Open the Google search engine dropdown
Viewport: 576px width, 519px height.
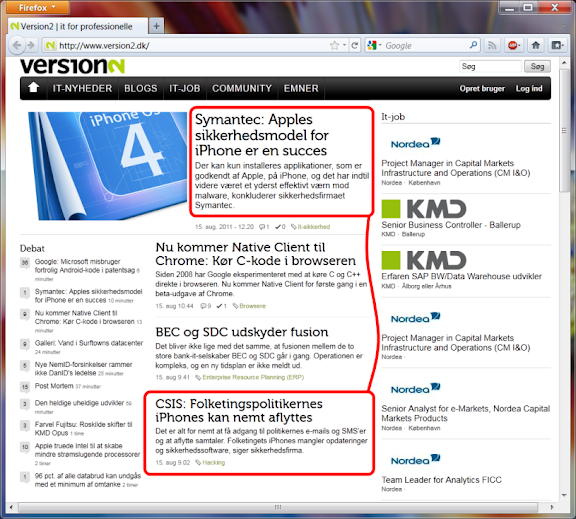pos(374,46)
